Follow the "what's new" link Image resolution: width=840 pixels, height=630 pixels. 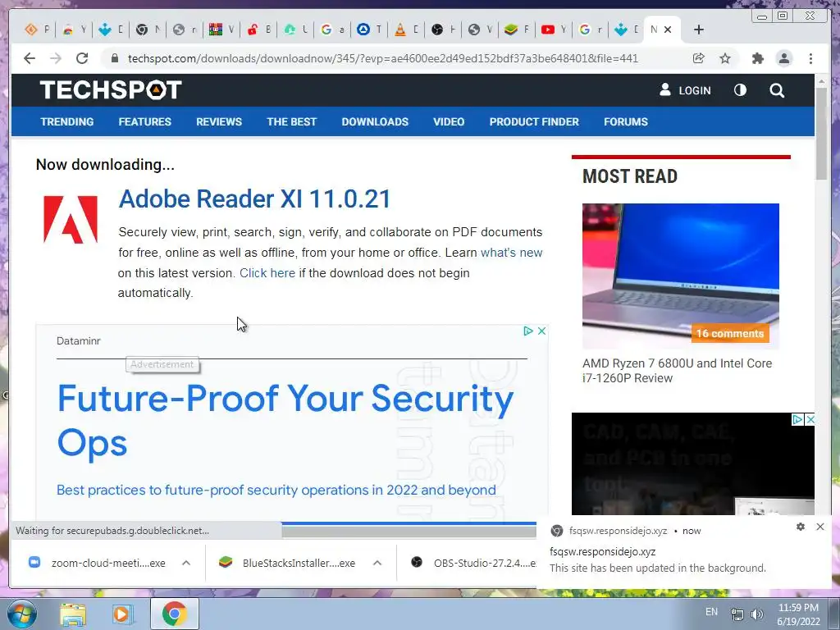512,253
